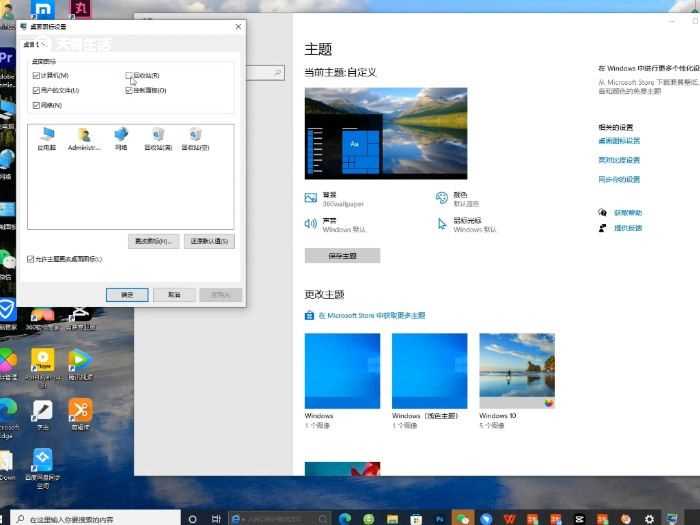Select the Administrator user folder icon
The height and width of the screenshot is (525, 700).
click(x=84, y=136)
